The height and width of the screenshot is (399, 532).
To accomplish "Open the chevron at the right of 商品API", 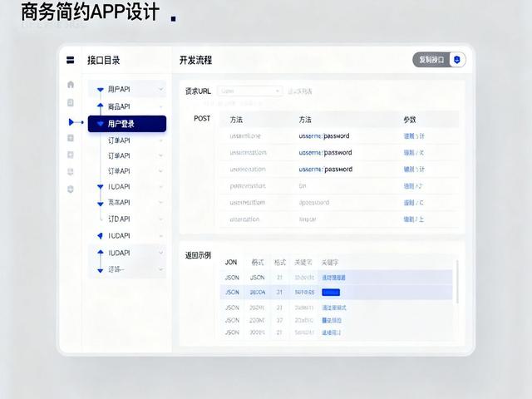I will 160,106.
